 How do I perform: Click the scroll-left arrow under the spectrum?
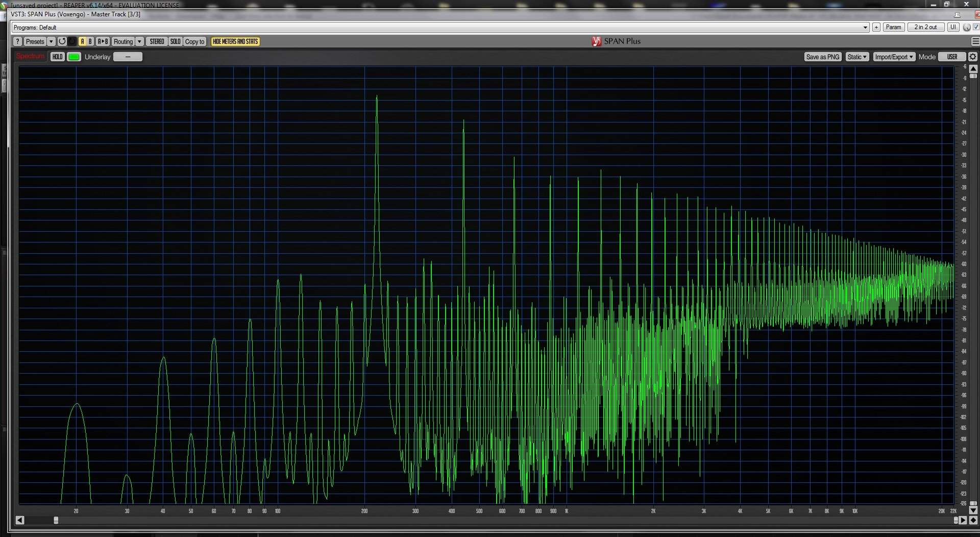(x=20, y=520)
